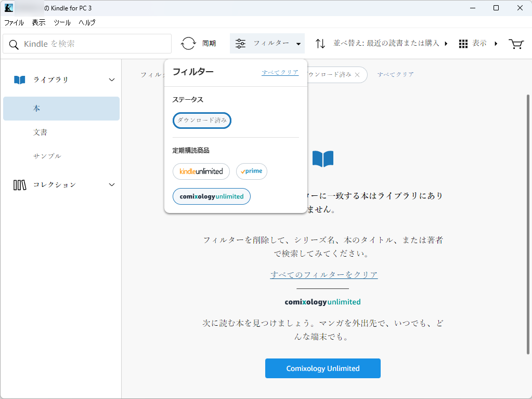Click the Kindle logo in title bar
The height and width of the screenshot is (399, 532).
click(8, 8)
